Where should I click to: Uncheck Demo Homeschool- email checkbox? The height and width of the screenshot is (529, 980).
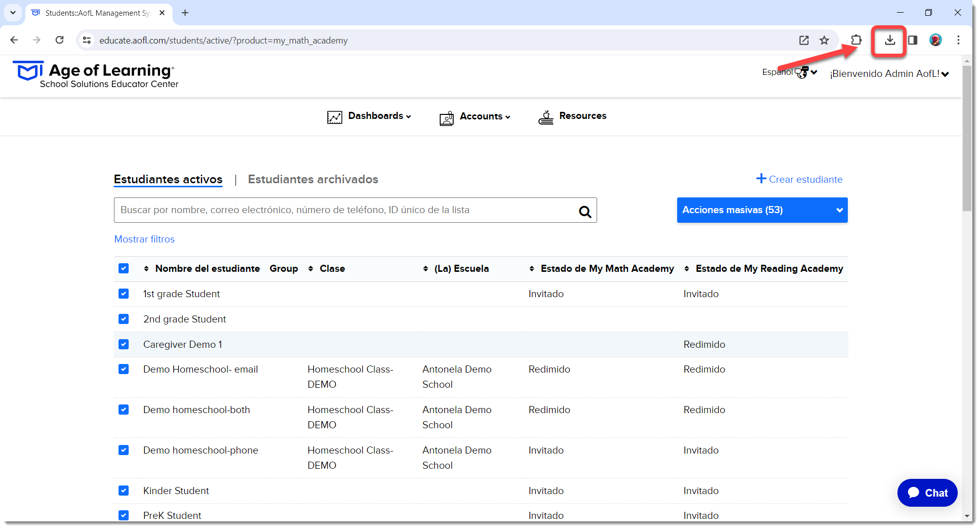tap(124, 369)
